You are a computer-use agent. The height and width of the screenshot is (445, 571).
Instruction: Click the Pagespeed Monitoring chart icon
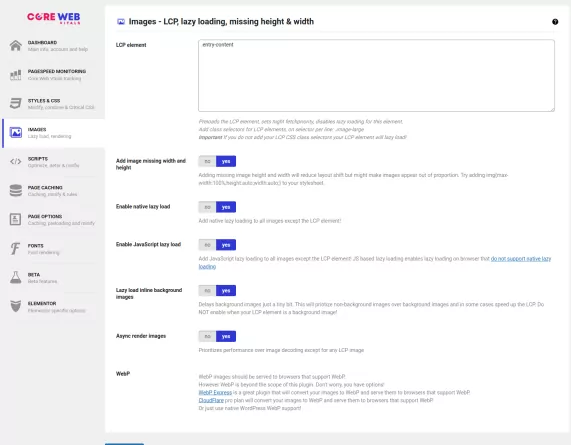click(16, 75)
